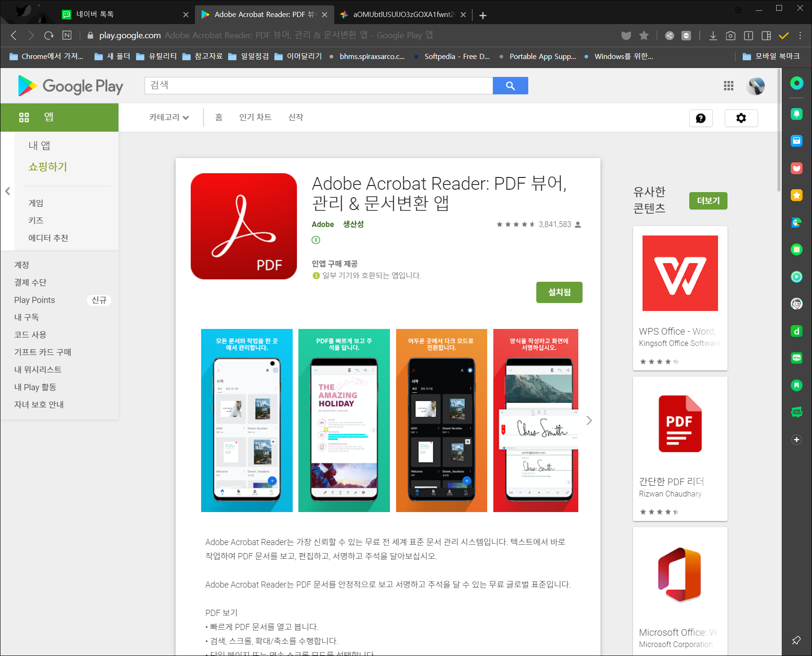Open the 홈 navigation item
This screenshot has width=812, height=656.
[x=219, y=117]
